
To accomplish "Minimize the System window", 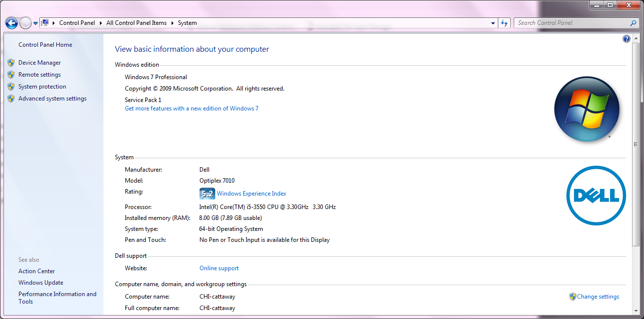I will [596, 4].
